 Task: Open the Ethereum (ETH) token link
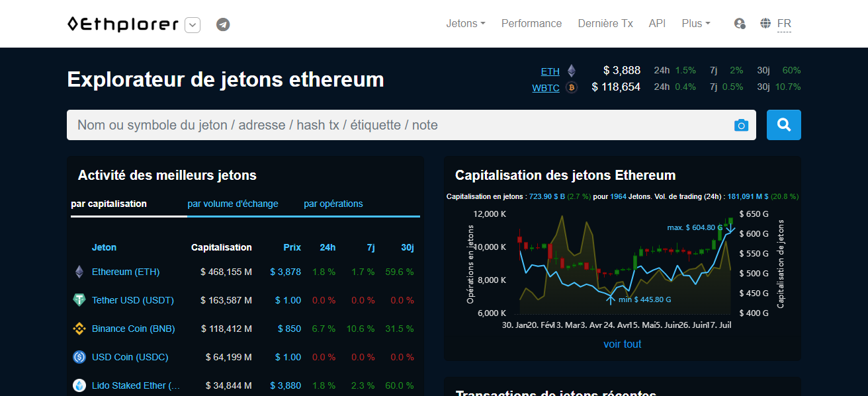click(x=126, y=272)
